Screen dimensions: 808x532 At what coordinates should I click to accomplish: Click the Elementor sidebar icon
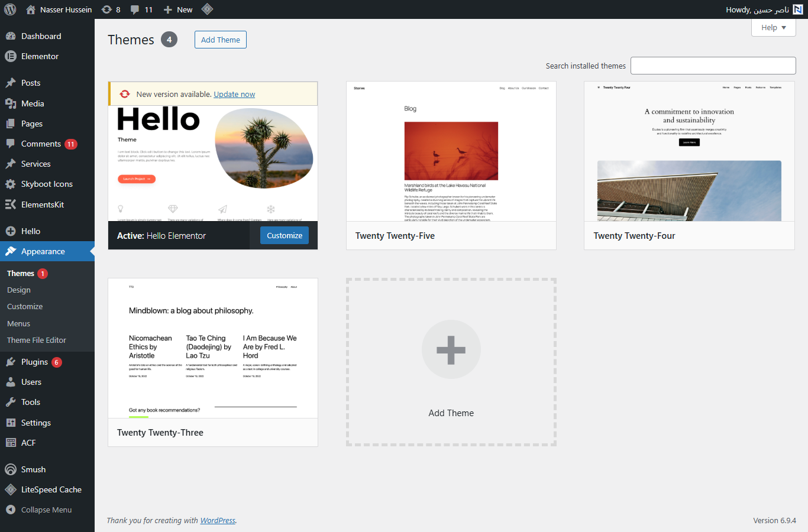(11, 56)
